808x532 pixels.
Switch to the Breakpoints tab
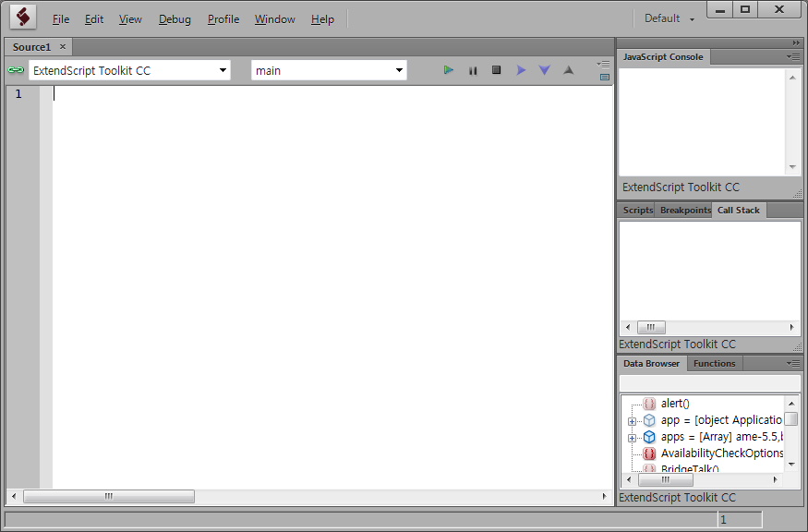click(685, 210)
